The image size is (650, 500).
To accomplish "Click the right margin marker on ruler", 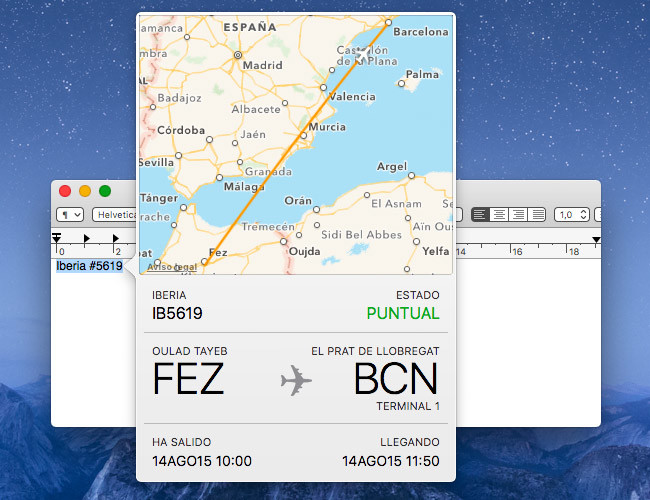I will [596, 240].
